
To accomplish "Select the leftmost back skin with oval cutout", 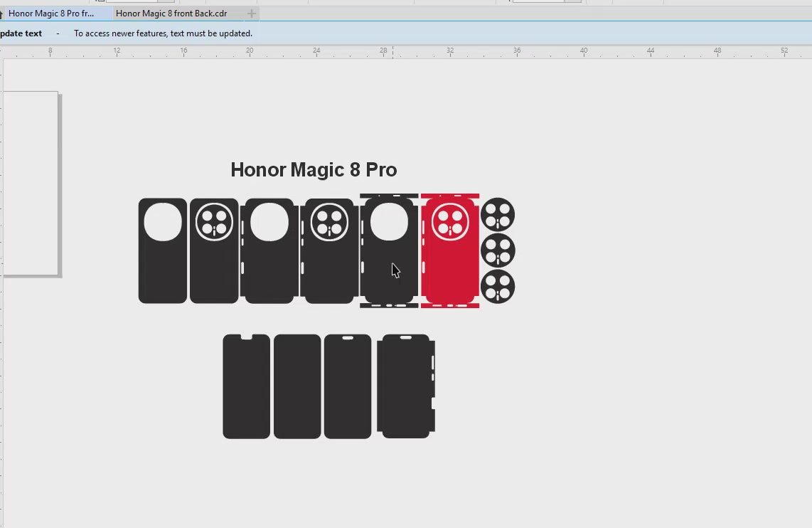I will [162, 274].
